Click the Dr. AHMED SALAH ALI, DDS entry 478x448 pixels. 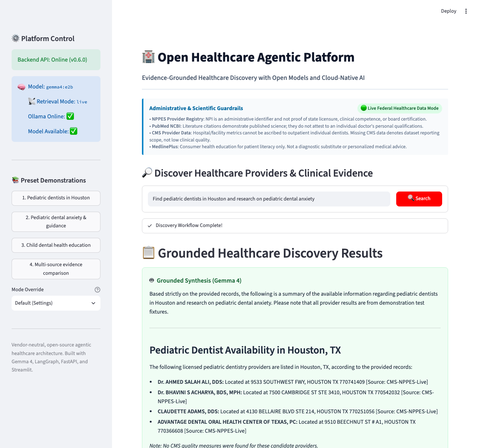(293, 382)
